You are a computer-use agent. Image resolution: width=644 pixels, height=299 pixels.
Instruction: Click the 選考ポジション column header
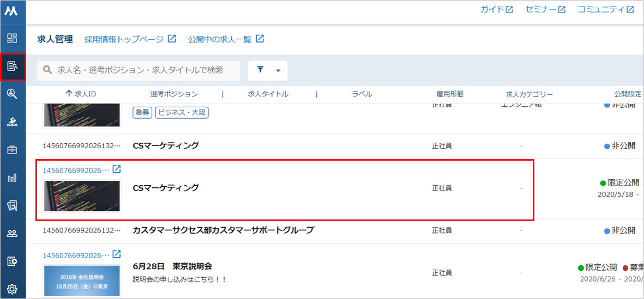pos(174,94)
